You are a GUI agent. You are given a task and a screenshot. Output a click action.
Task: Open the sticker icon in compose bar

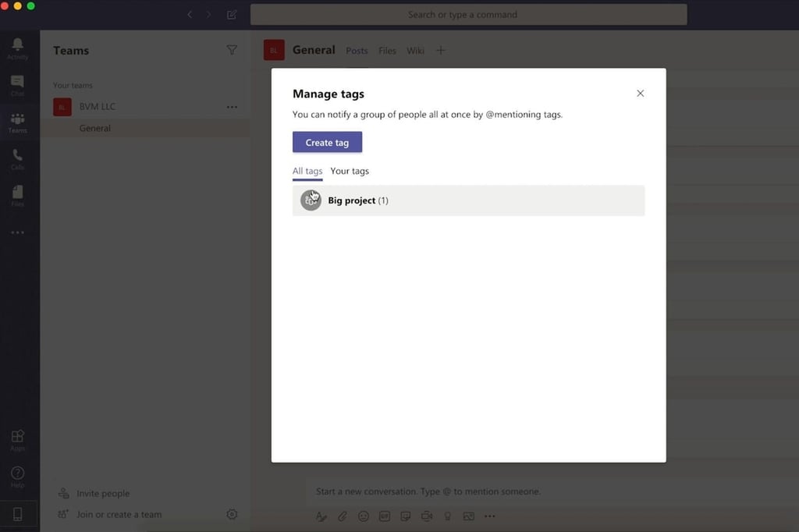click(406, 516)
